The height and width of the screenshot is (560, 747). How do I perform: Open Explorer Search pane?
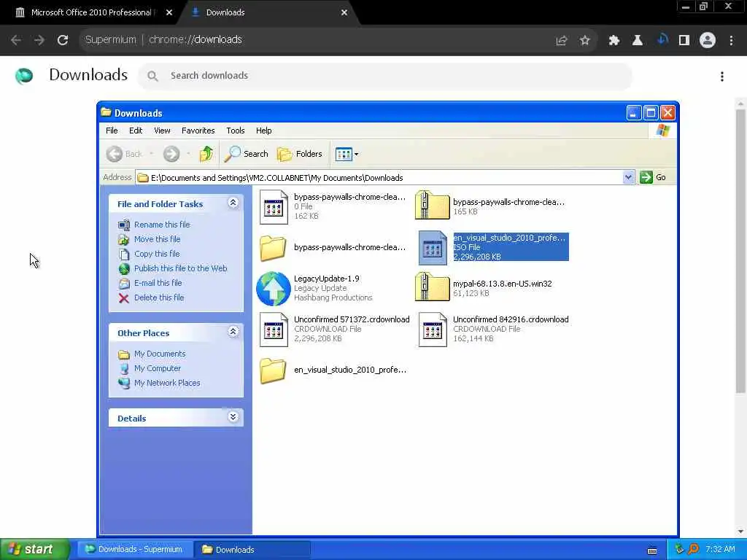click(x=247, y=154)
